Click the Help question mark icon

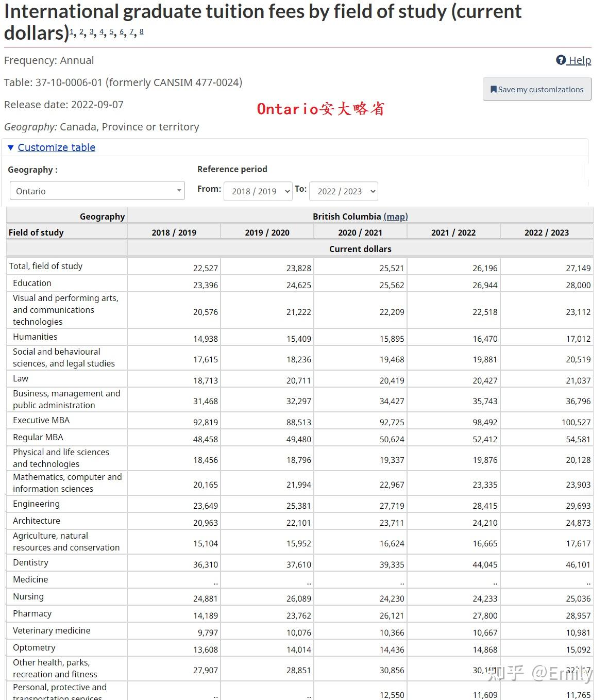(561, 60)
